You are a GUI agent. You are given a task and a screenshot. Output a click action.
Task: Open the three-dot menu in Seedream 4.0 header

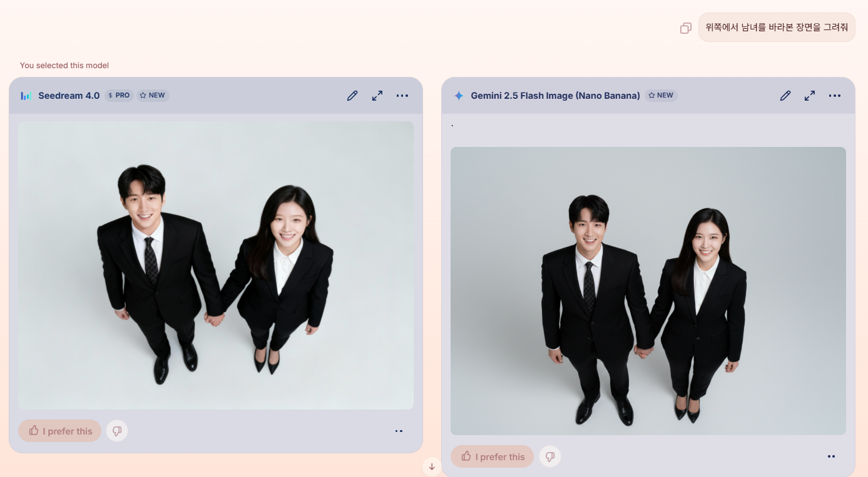coord(402,96)
